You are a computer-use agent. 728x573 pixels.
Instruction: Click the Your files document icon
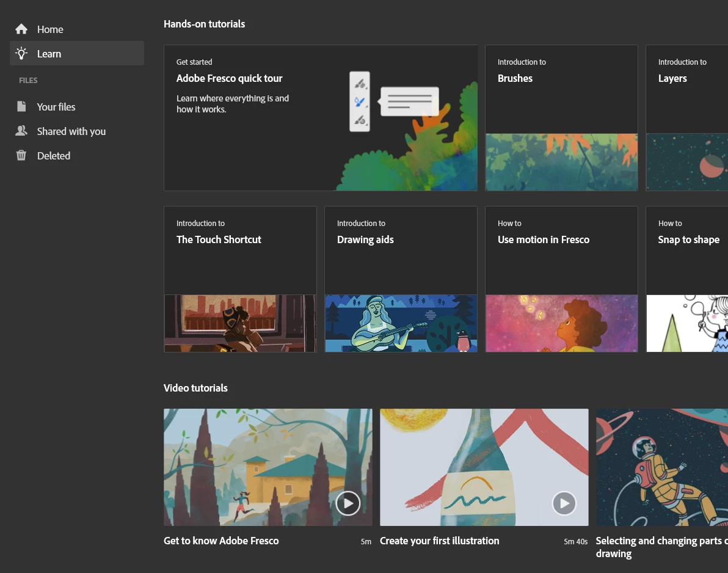[x=21, y=106]
